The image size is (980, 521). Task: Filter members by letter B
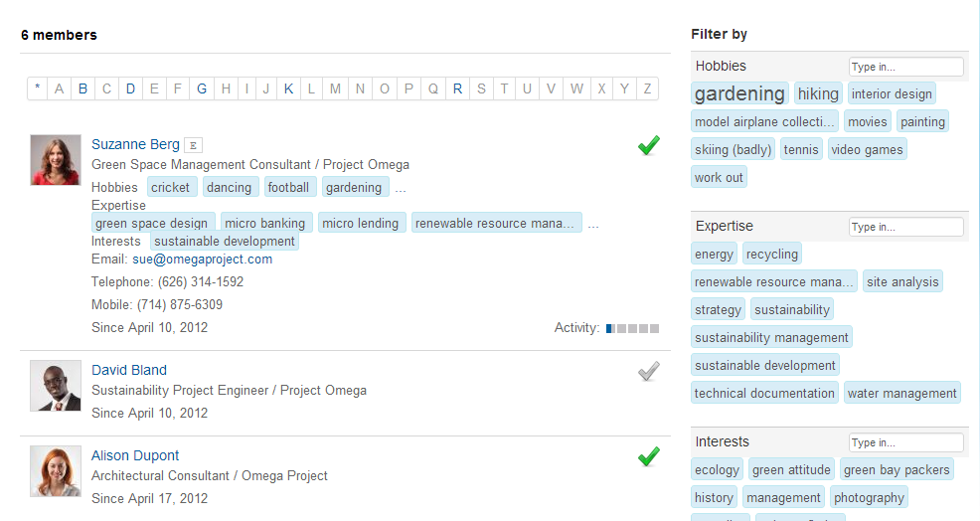(x=82, y=88)
